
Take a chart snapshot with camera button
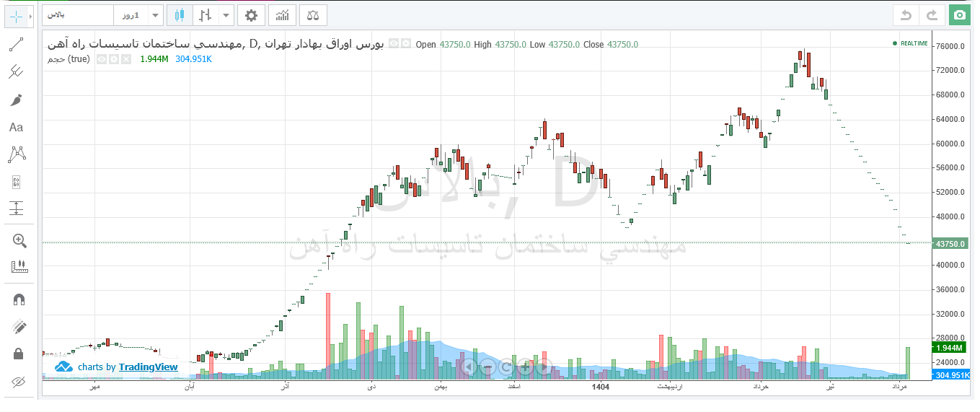[958, 15]
